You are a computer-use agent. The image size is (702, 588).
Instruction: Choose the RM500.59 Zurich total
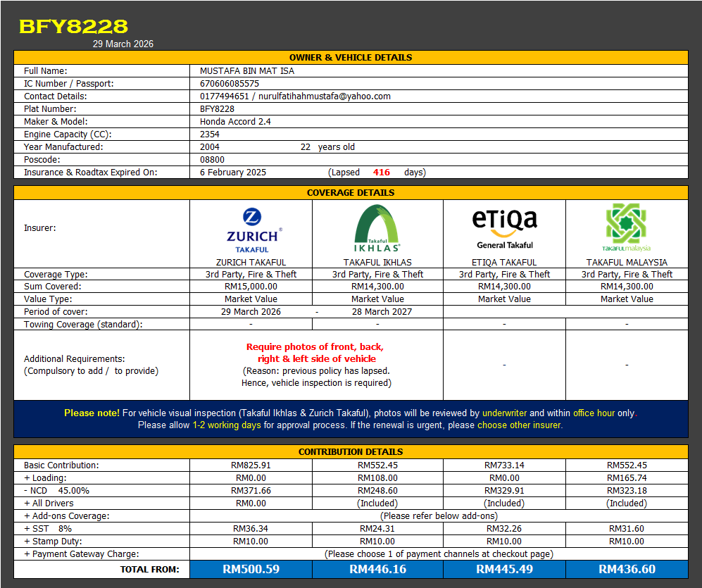click(251, 569)
